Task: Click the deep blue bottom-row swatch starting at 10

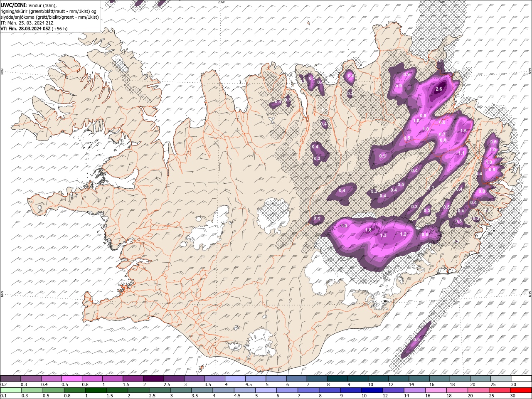Action: pos(372,390)
